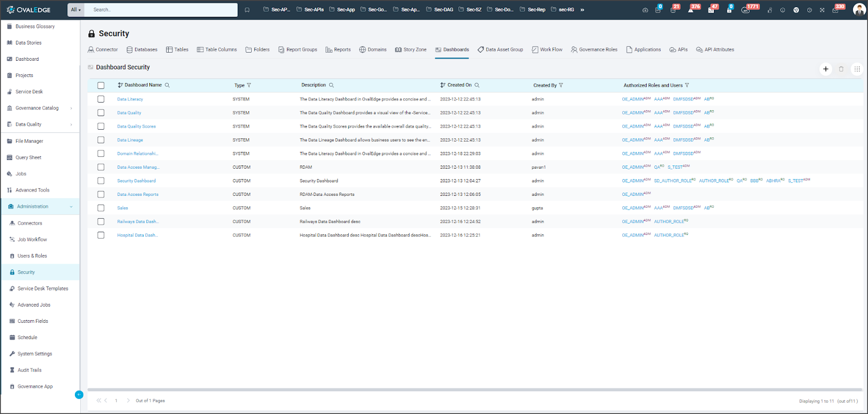Sort by Created On sort icon

[x=443, y=85]
